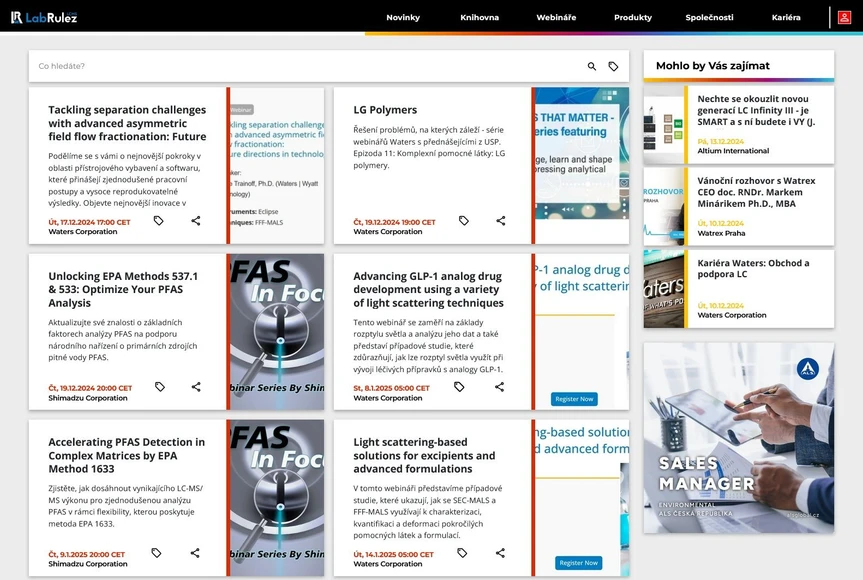Open 'Unlocking EPA Methods 537.1 & 533' title

tap(123, 289)
